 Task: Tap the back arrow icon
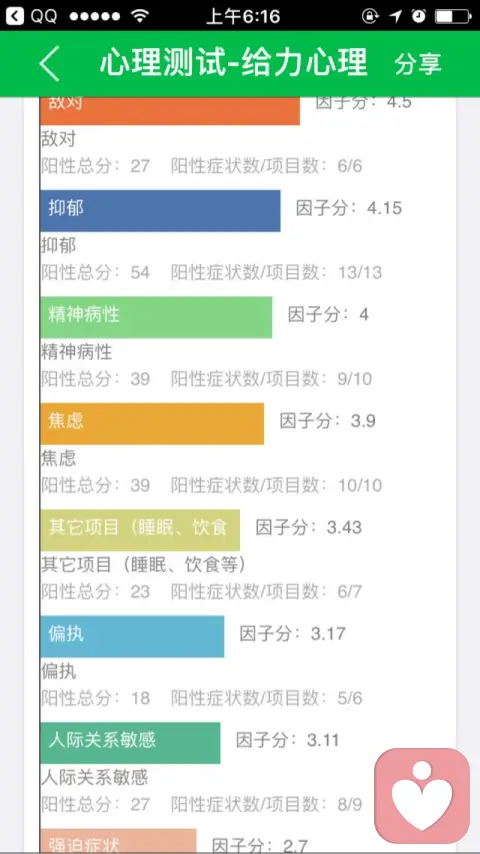click(x=50, y=64)
